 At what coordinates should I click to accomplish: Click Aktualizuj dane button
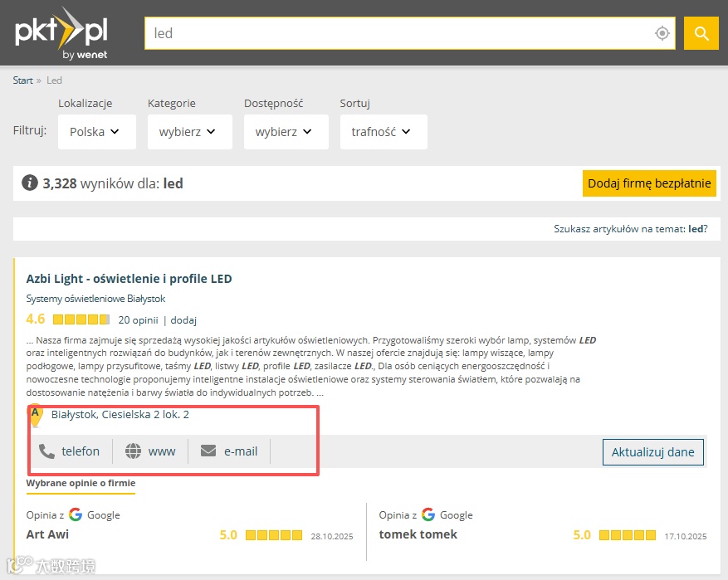(x=652, y=452)
